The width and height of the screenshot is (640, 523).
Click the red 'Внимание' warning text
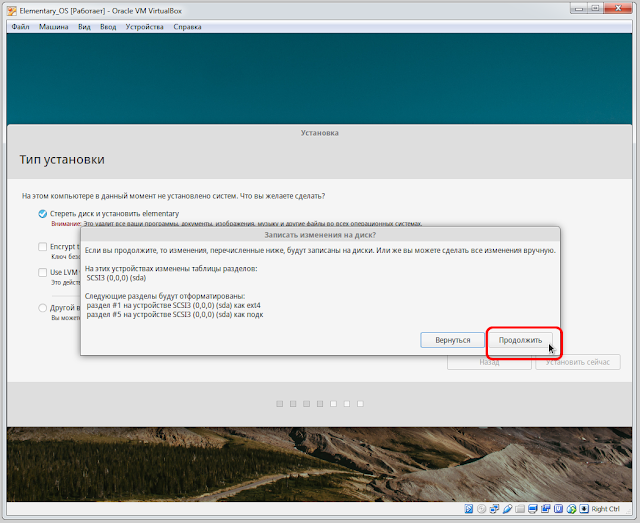[x=67, y=224]
